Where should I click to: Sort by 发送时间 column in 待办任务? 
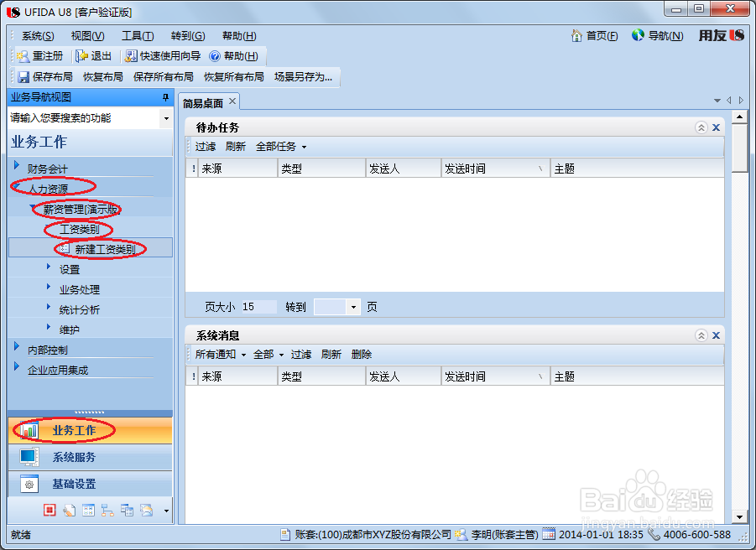point(495,169)
